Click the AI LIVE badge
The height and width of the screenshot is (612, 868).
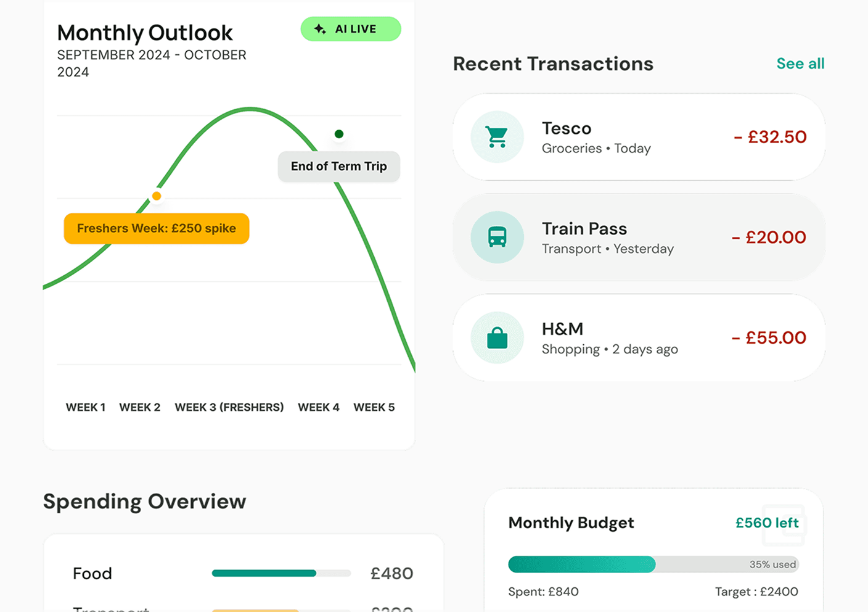click(x=351, y=29)
